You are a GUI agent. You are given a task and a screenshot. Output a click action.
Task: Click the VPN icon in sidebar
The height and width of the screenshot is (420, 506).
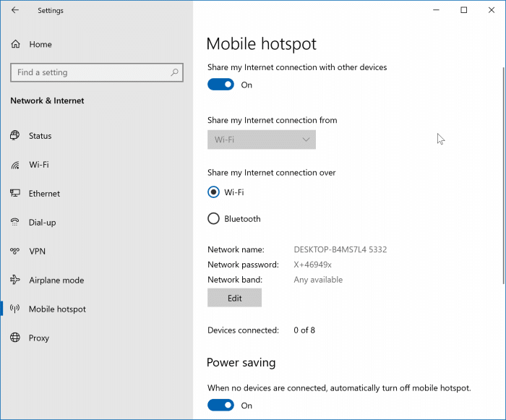[15, 251]
